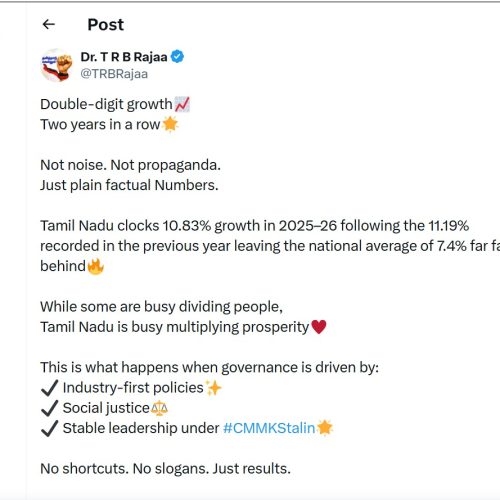Viewport: 500px width, 500px height.
Task: Click the chart-increasing emoji after growth
Action: 182,104
